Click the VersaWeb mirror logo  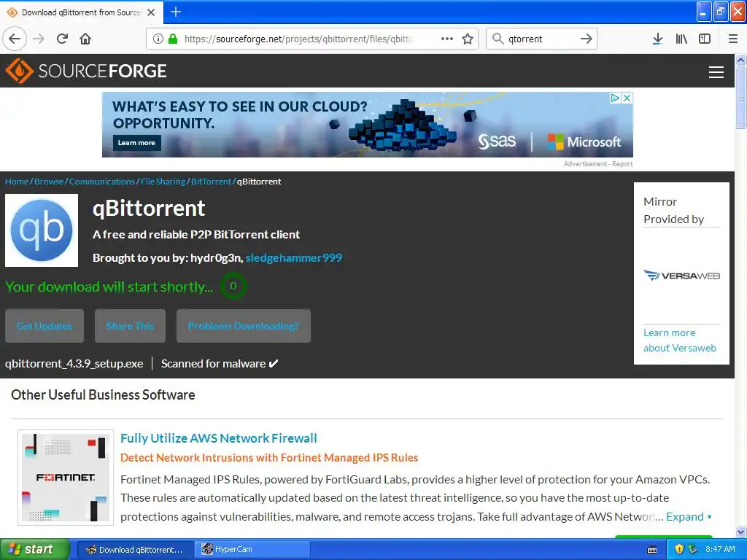(681, 275)
